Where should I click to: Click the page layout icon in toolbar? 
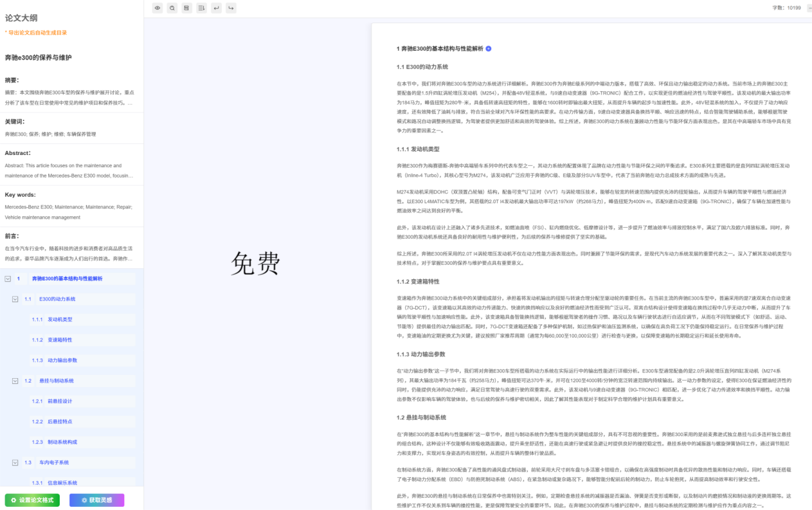186,8
